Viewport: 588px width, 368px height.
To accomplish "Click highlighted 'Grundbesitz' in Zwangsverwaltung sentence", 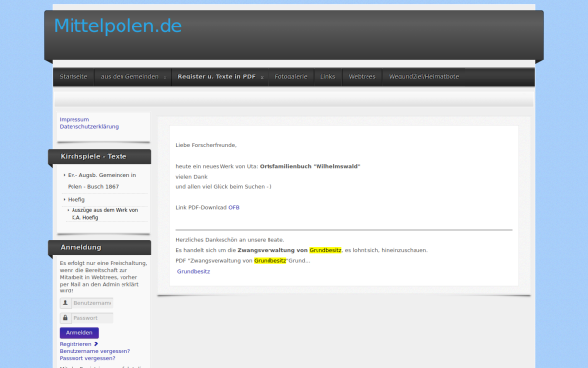I will [x=325, y=250].
